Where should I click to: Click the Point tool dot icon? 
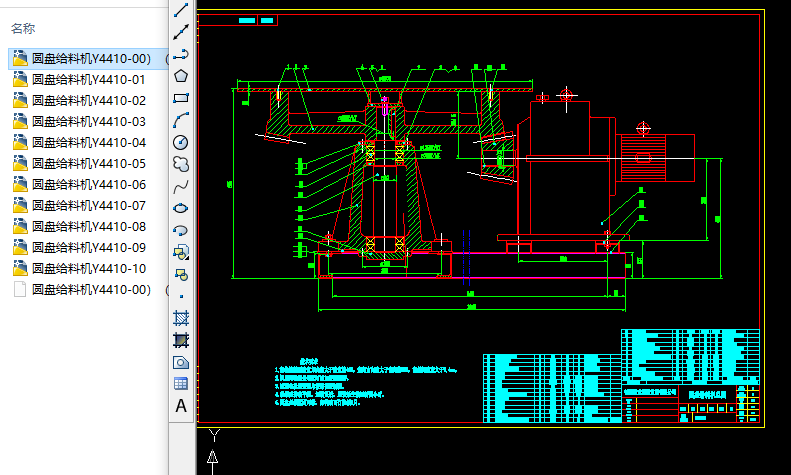pyautogui.click(x=181, y=296)
